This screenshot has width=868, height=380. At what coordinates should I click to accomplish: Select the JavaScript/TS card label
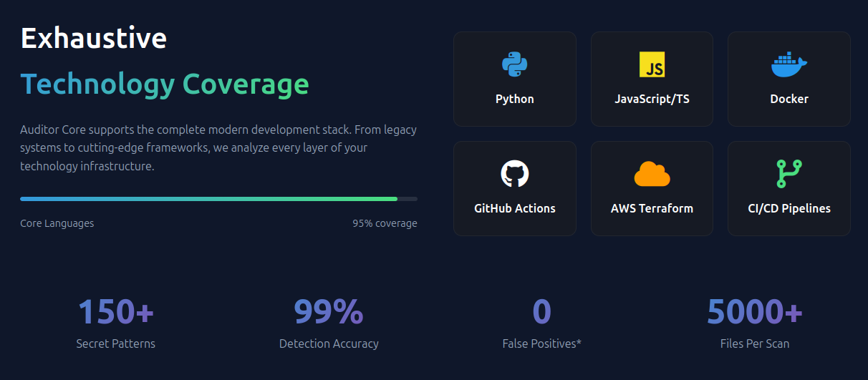[x=652, y=99]
